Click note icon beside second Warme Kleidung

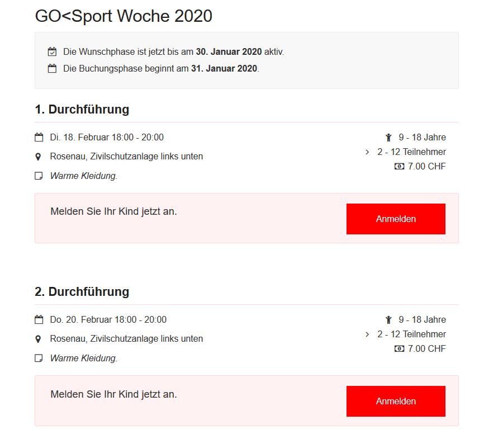pyautogui.click(x=39, y=358)
